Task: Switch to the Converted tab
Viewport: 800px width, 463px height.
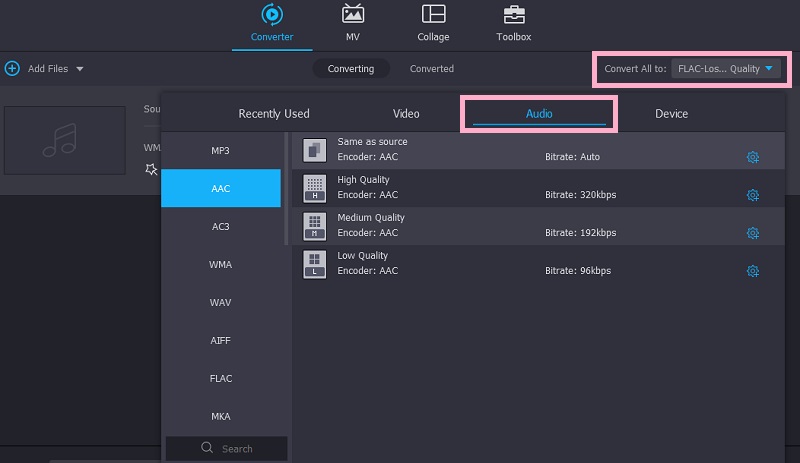Action: 431,69
